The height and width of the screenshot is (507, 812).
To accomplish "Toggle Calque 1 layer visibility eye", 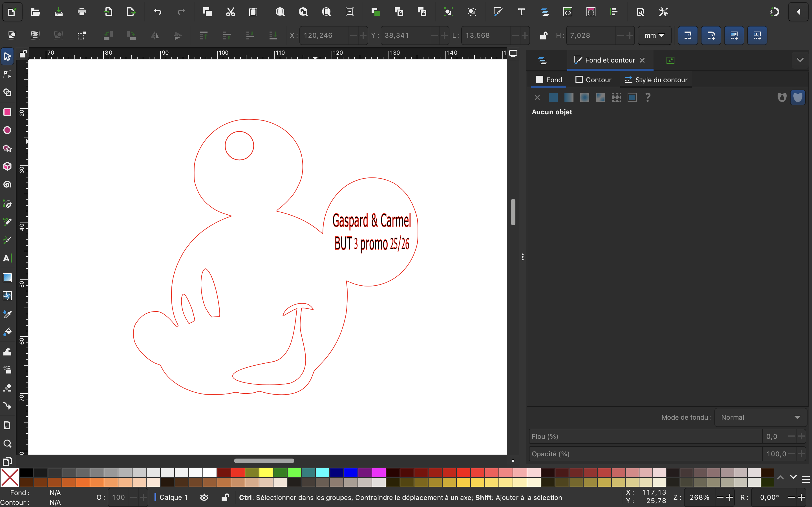I will click(x=204, y=497).
